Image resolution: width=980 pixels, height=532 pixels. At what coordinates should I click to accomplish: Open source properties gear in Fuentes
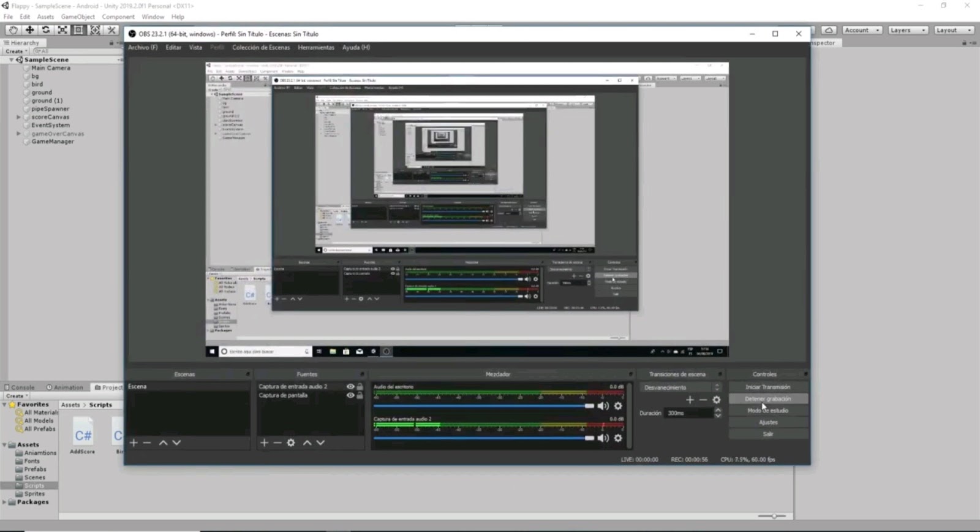(x=291, y=443)
